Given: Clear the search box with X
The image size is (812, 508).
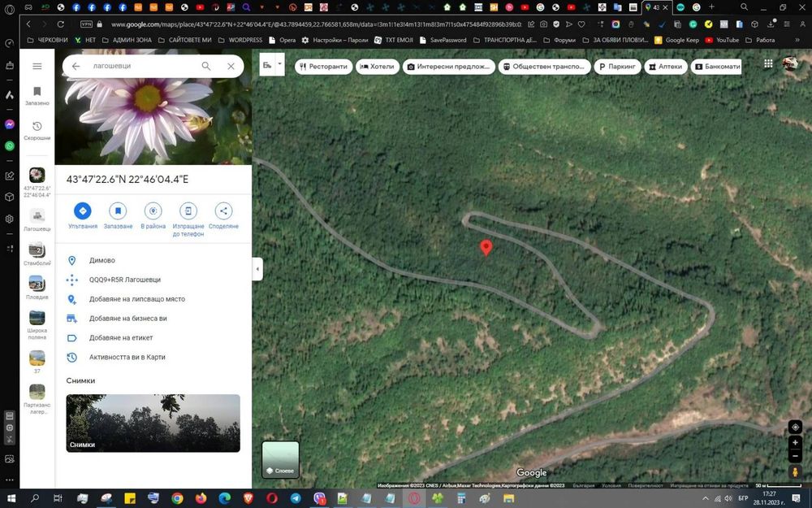Looking at the screenshot, I should (231, 67).
